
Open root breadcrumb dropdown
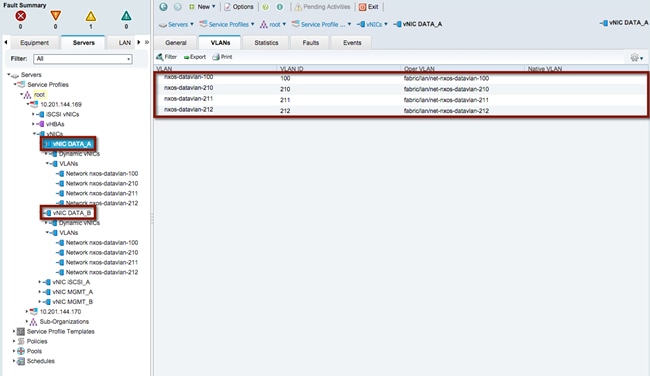click(x=273, y=24)
